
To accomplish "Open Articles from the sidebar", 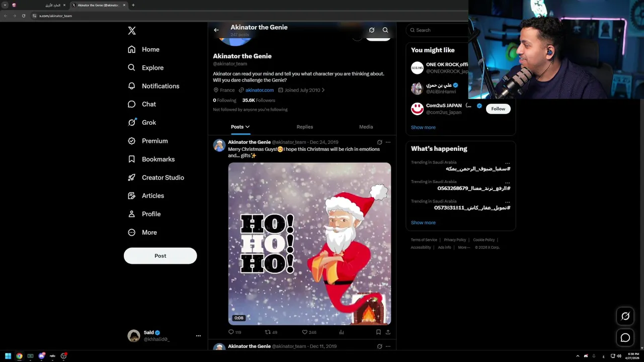I will 146,196.
